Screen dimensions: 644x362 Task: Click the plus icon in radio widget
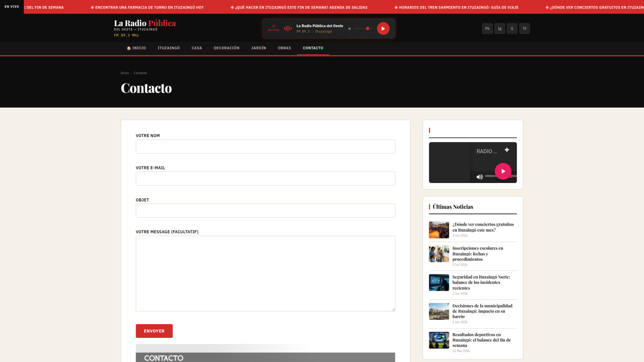click(507, 150)
